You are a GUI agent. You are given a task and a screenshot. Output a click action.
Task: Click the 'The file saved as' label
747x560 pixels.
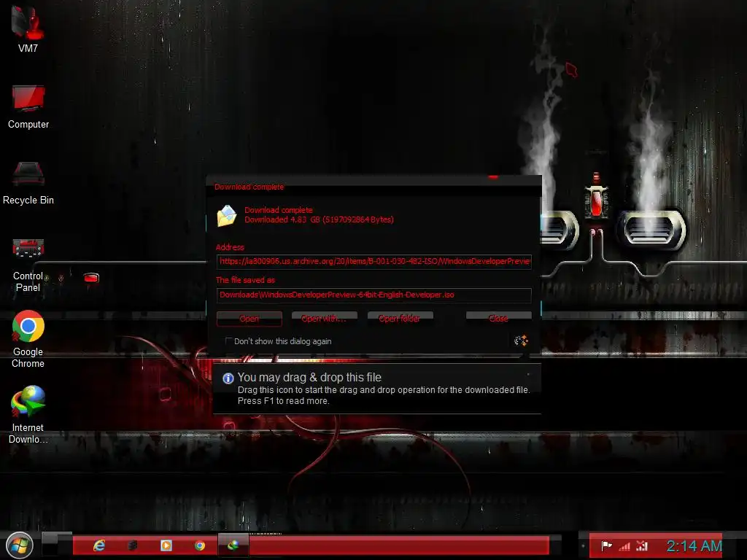(x=245, y=280)
